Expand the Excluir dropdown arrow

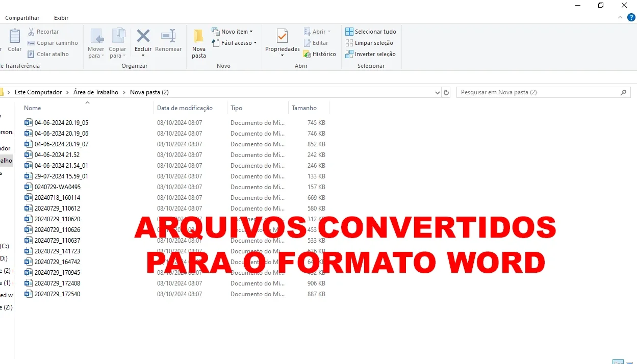143,56
